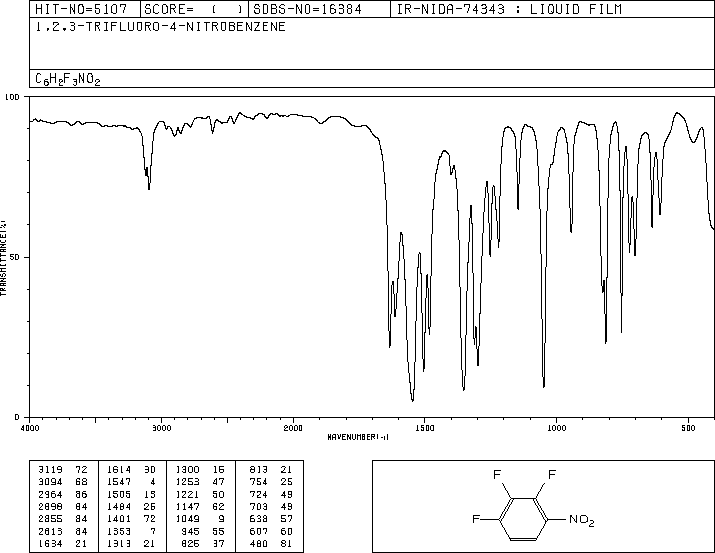This screenshot has width=715, height=553.
Task: Select peak table entry 1614
Action: point(119,470)
